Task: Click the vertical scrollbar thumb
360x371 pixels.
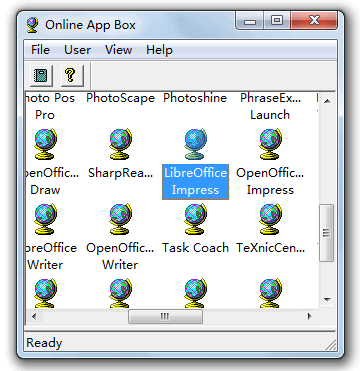Action: tap(327, 233)
